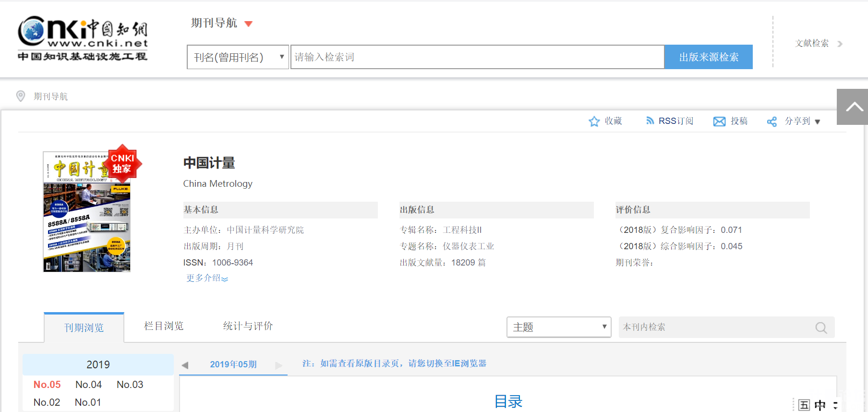Click the 出版来源检索 search button
Screen dimensions: 868x412
pos(708,57)
